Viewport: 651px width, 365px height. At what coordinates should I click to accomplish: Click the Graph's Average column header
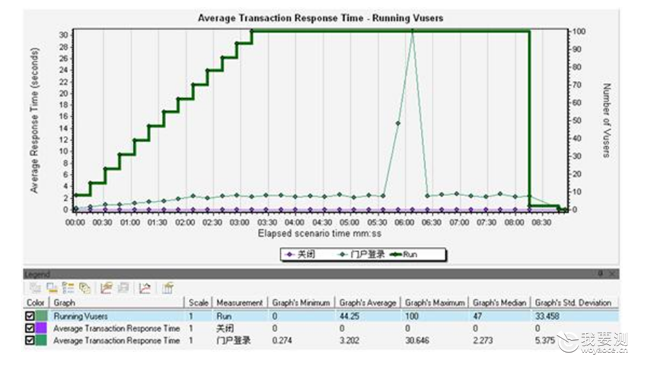[368, 303]
